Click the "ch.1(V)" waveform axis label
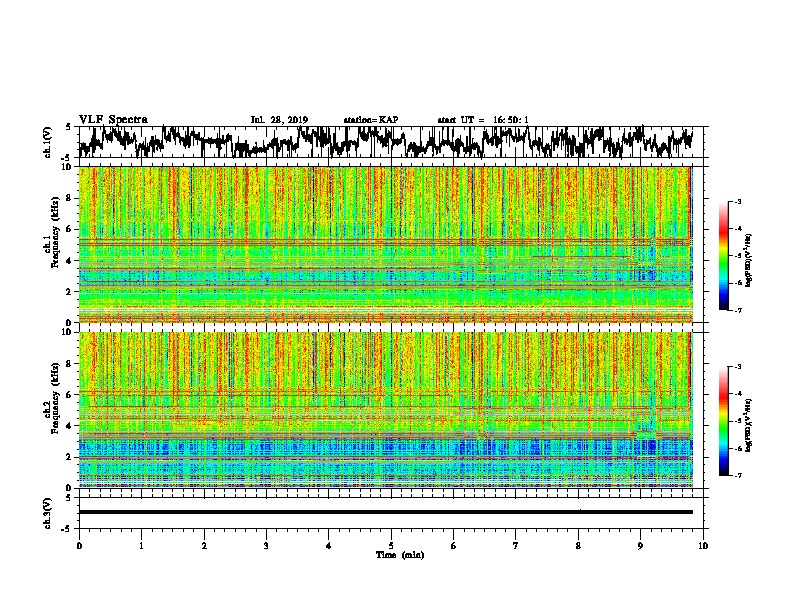Image resolution: width=792 pixels, height=612 pixels. coord(48,142)
